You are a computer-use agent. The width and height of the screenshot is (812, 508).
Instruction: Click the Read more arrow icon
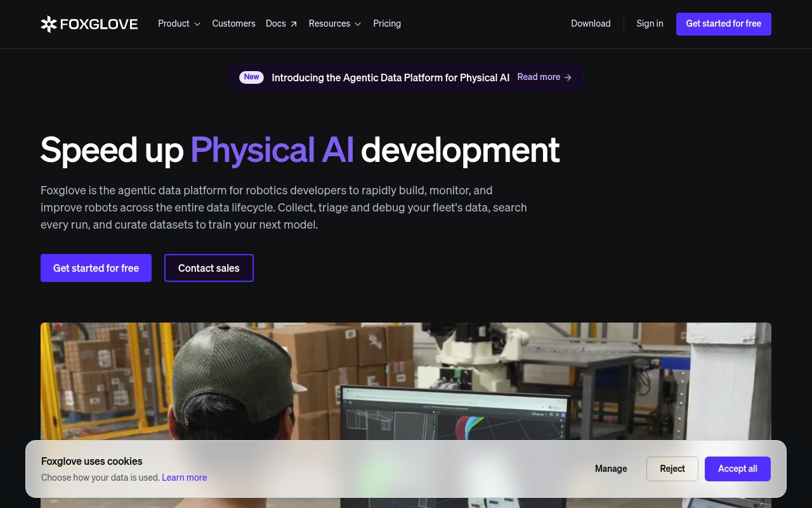(x=568, y=77)
